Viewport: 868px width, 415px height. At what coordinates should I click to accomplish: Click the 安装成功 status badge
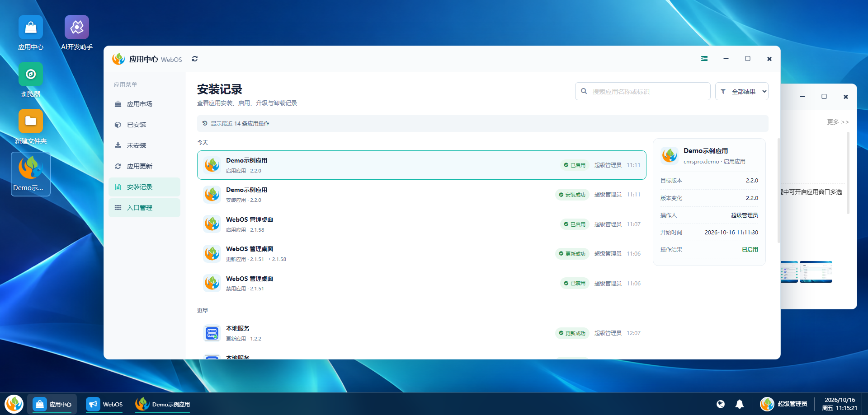(x=572, y=195)
